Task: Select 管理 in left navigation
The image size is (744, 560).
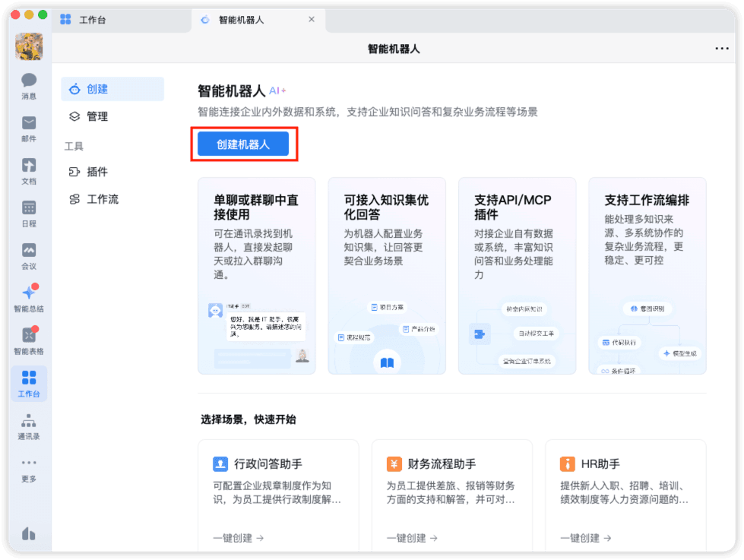Action: pos(112,116)
